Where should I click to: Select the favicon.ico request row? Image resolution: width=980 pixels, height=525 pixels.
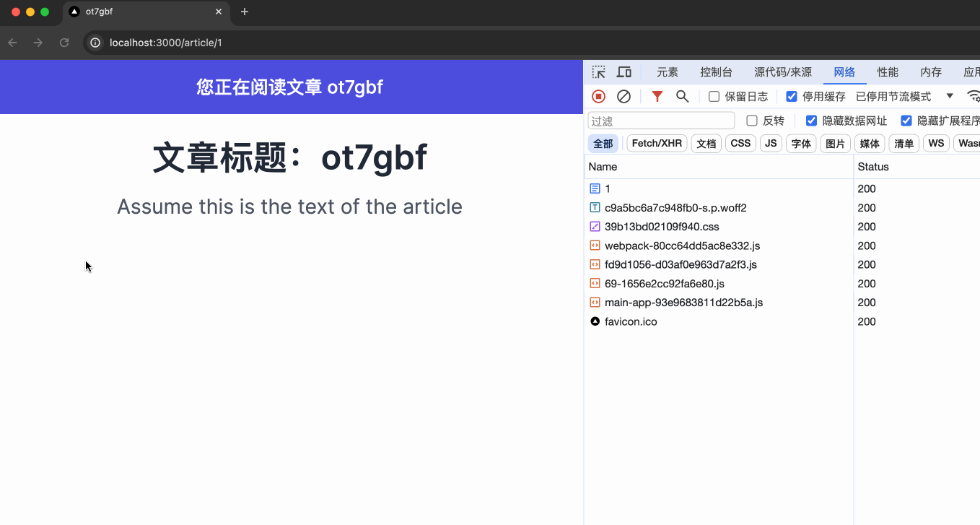(631, 321)
